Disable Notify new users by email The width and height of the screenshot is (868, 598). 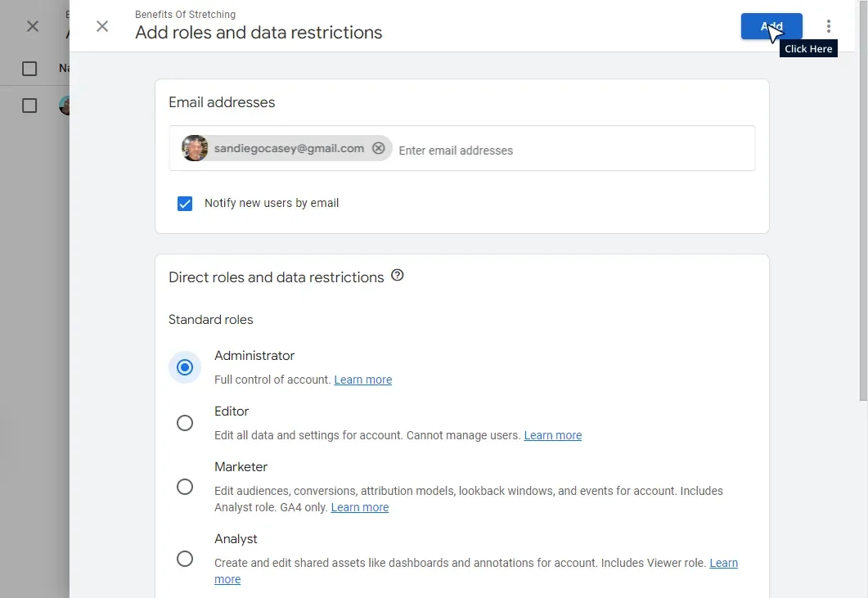[185, 203]
